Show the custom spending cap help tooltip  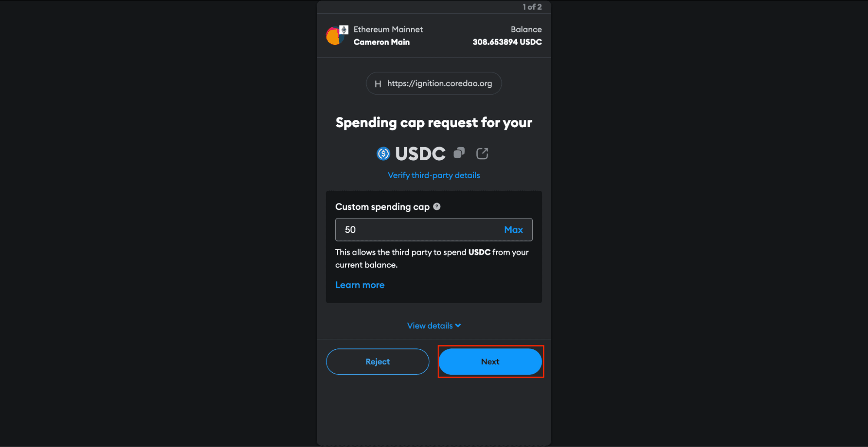tap(437, 207)
